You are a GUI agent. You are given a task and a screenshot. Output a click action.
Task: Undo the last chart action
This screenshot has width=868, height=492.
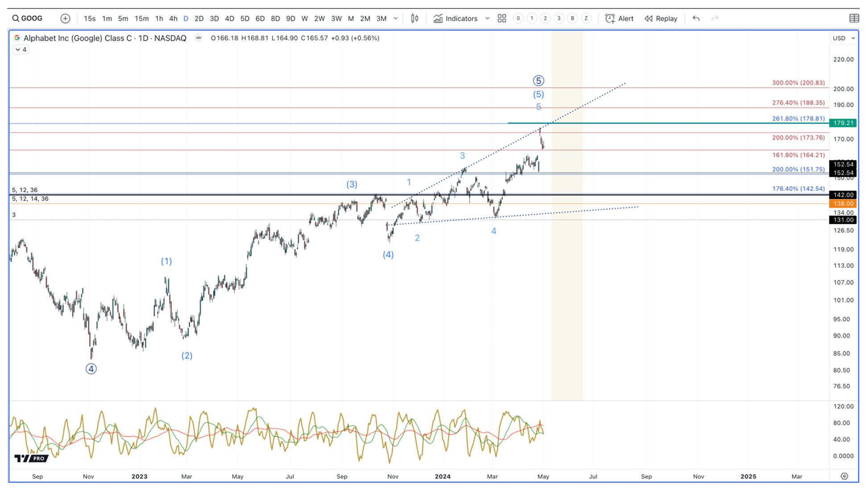(696, 18)
